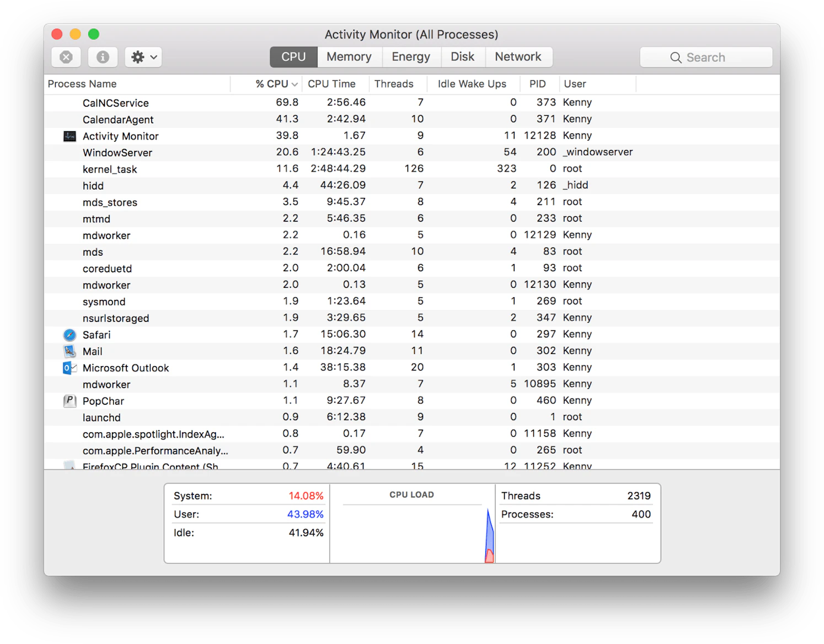Click the gear settings icon
The width and height of the screenshot is (824, 644).
click(138, 57)
